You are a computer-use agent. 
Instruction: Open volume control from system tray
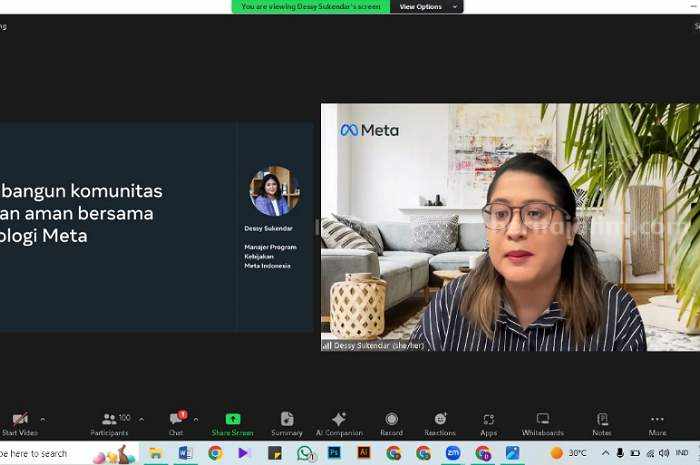coord(664,453)
